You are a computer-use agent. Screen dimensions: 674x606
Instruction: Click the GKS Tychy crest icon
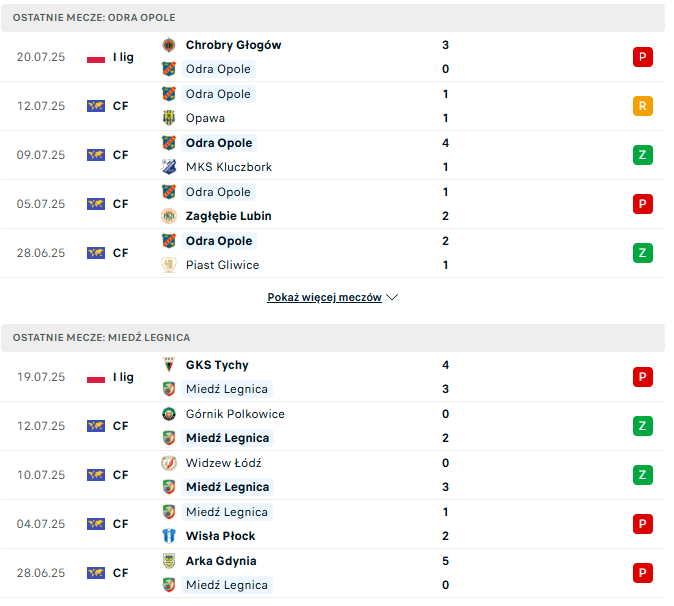[x=169, y=365]
